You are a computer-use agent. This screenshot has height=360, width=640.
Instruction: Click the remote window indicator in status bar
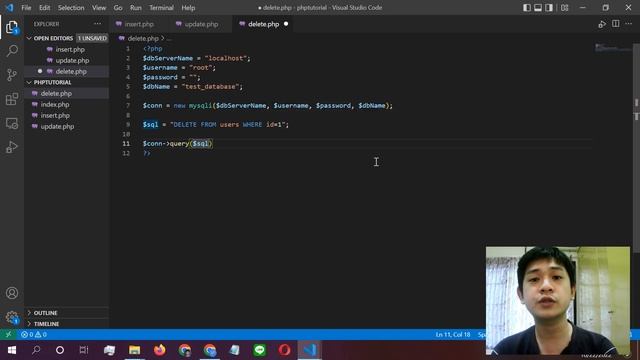click(8, 335)
